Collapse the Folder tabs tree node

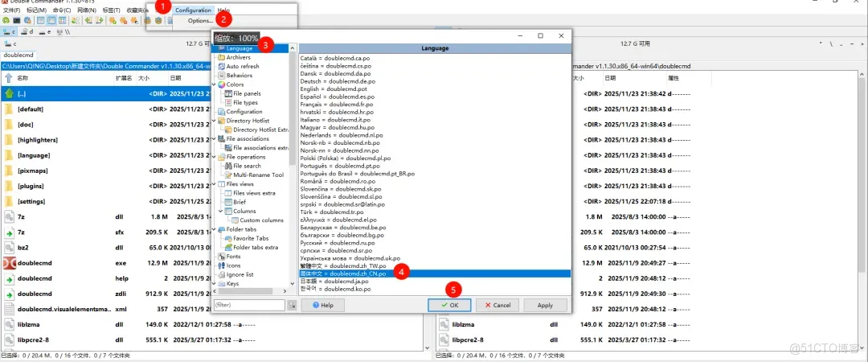tap(215, 229)
